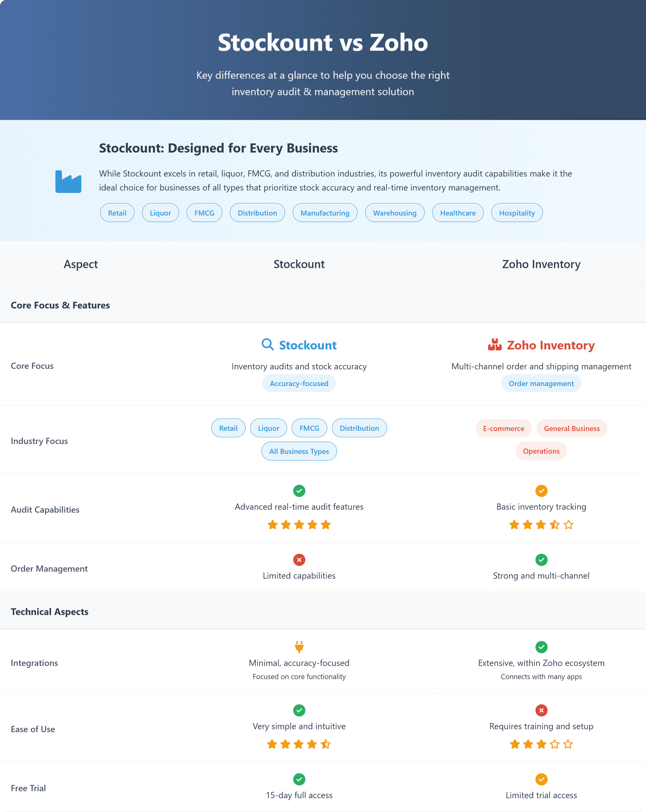
Task: Click 'Multi-channel order and shipping management' text
Action: tap(541, 366)
